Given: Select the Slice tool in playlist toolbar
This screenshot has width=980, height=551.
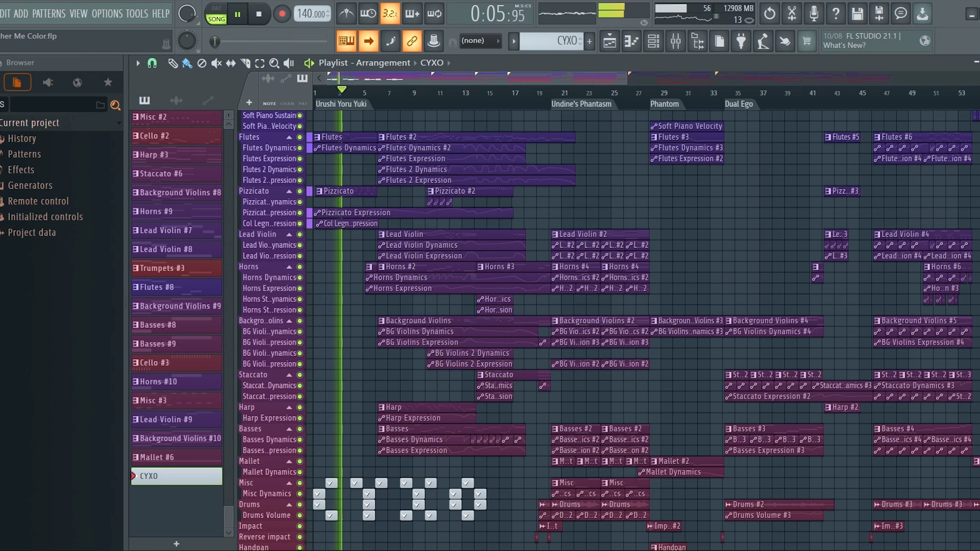Looking at the screenshot, I should [245, 63].
